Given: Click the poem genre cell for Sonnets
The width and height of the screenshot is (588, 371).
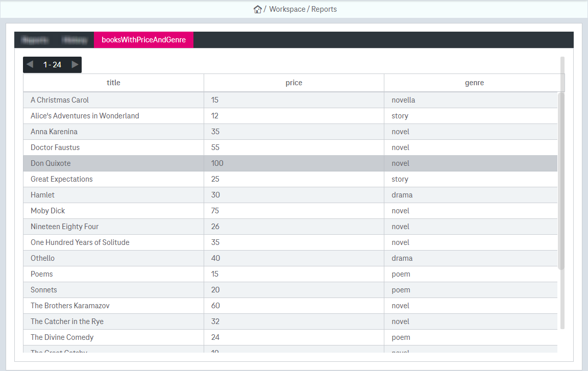Looking at the screenshot, I should point(401,290).
